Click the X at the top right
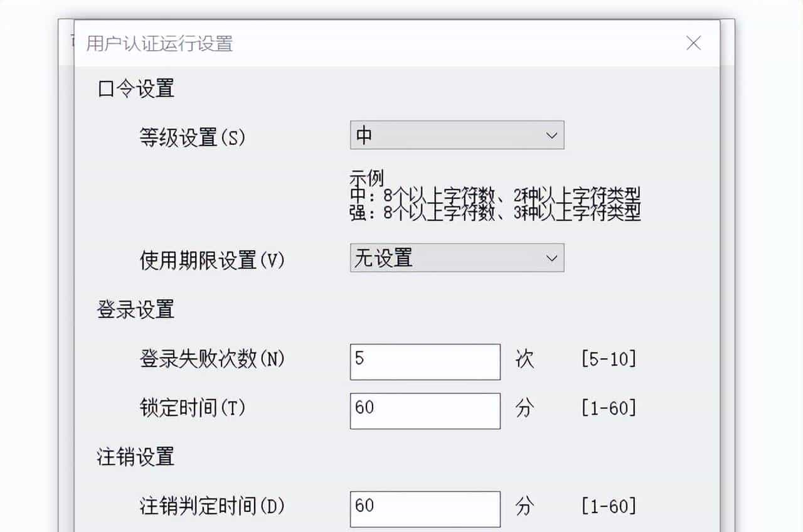This screenshot has height=532, width=803. tap(693, 43)
